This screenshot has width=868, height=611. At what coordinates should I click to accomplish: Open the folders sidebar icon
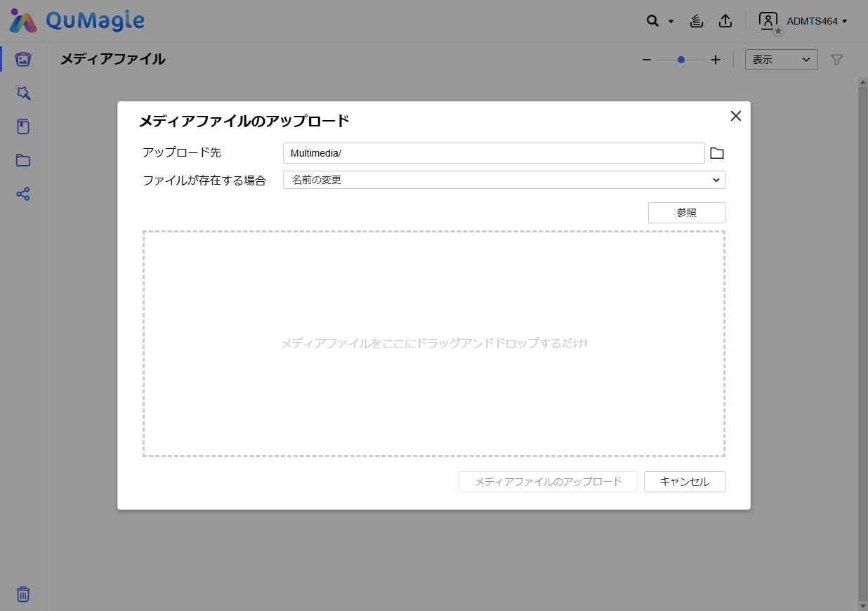(23, 160)
